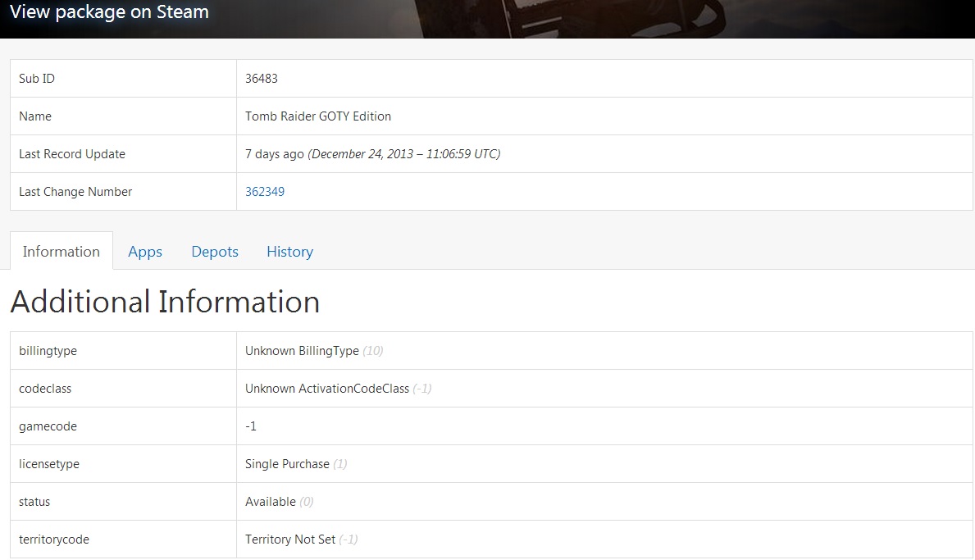Viewport: 975px width, 560px height.
Task: Click the codeclass row label
Action: pos(45,389)
